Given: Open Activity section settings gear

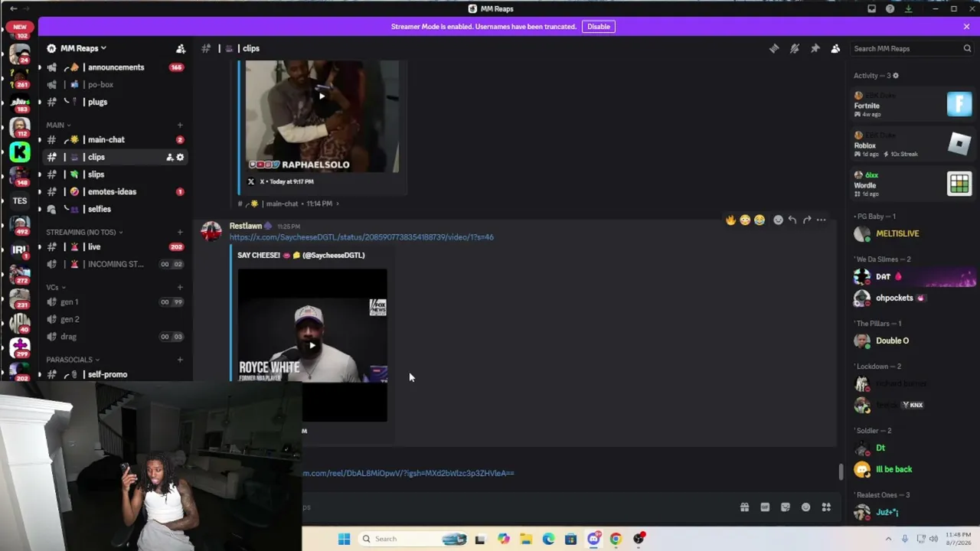Looking at the screenshot, I should 896,76.
